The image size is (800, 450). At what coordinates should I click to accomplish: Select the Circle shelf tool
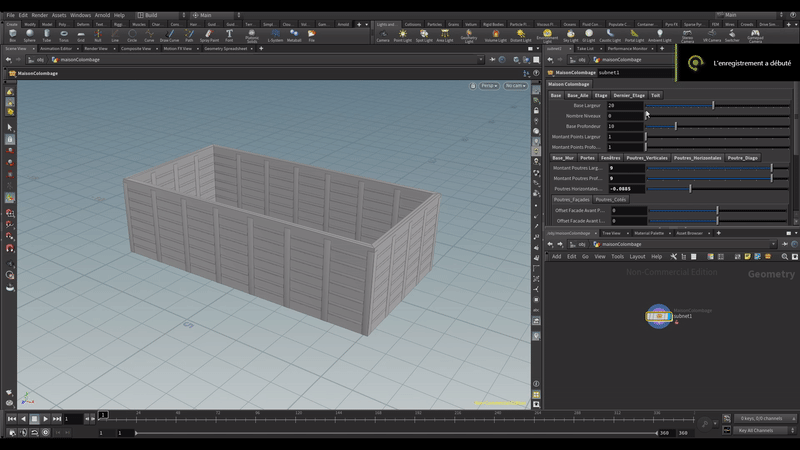[132, 35]
